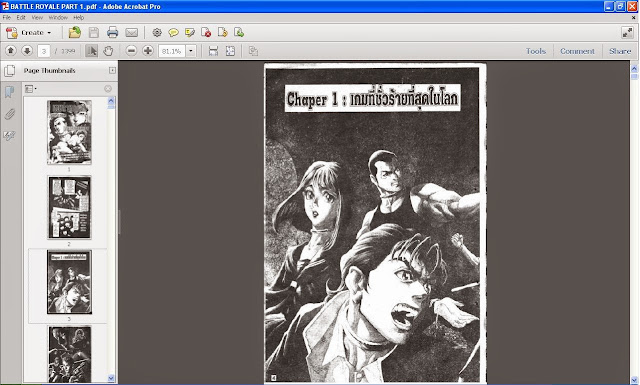Click the Create PDF icon

point(12,32)
